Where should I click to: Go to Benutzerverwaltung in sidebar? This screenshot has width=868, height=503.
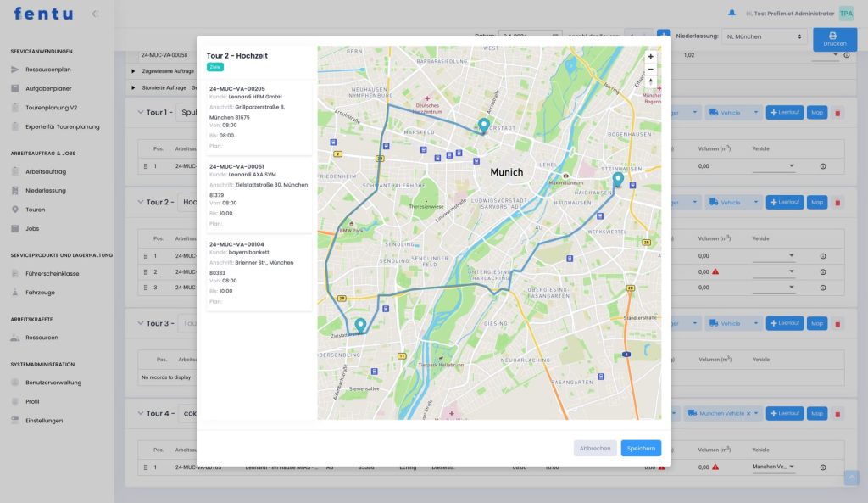click(x=53, y=383)
